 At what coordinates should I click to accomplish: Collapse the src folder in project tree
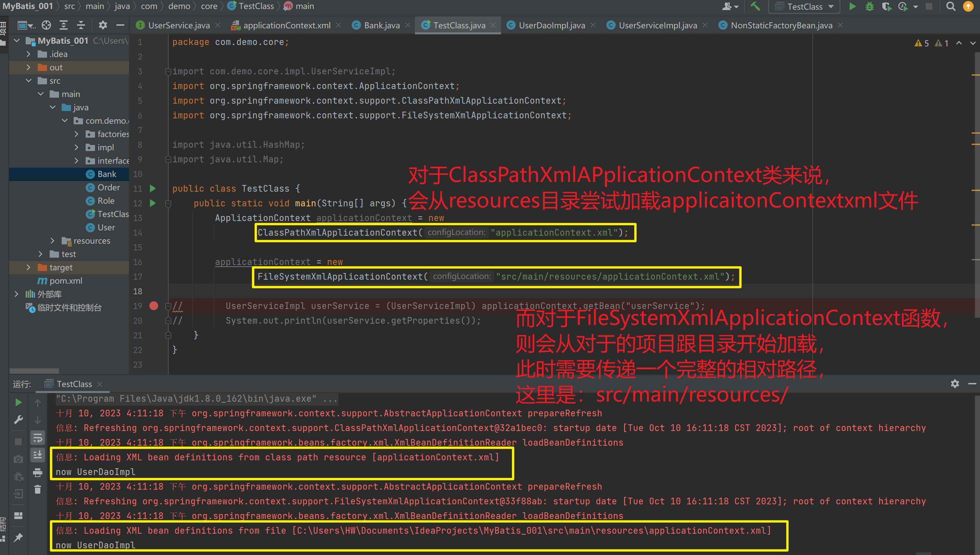pyautogui.click(x=29, y=81)
